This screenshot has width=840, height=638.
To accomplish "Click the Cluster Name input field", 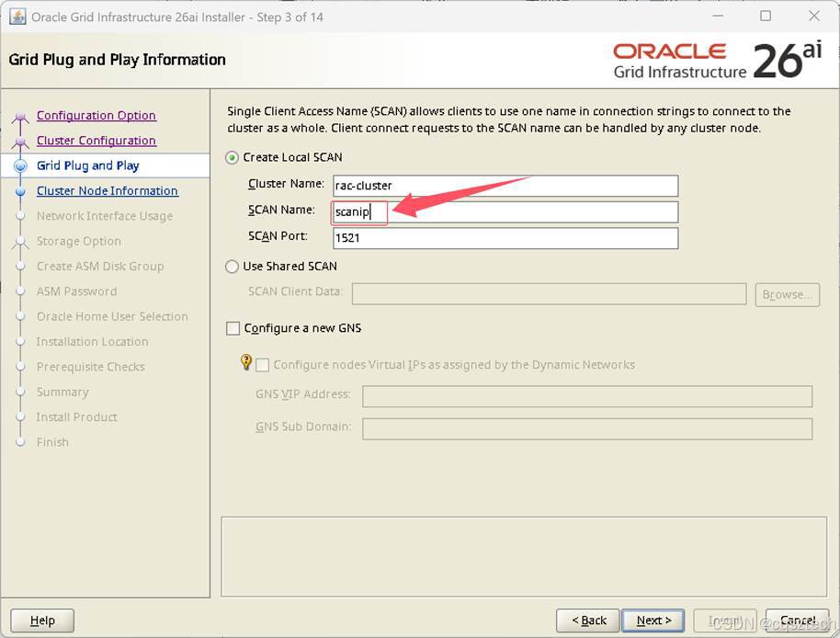I will coord(505,186).
